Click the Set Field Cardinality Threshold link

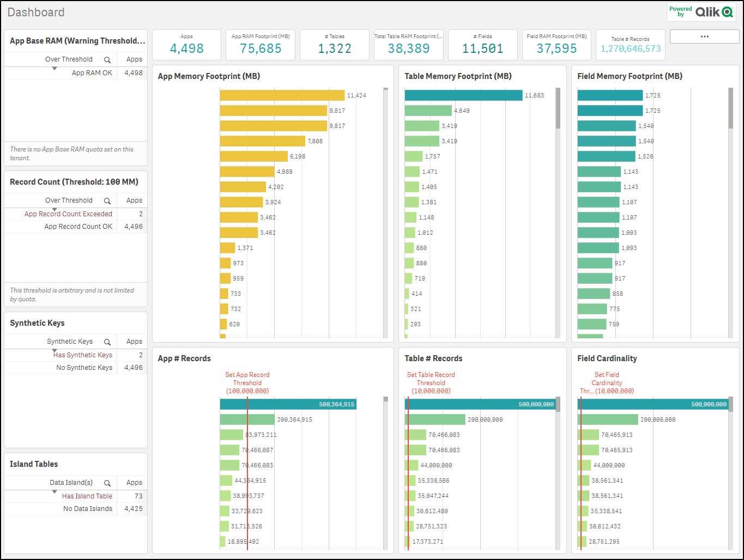point(607,382)
